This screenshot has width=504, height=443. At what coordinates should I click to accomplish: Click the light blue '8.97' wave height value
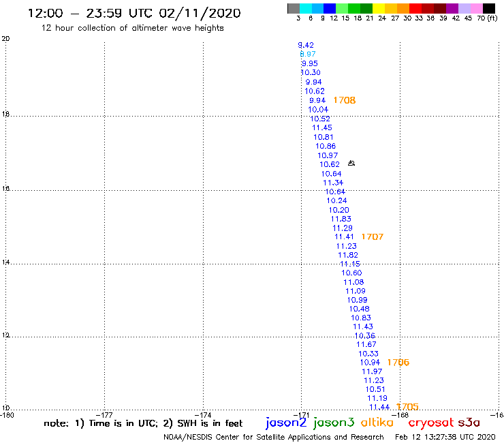pyautogui.click(x=308, y=54)
